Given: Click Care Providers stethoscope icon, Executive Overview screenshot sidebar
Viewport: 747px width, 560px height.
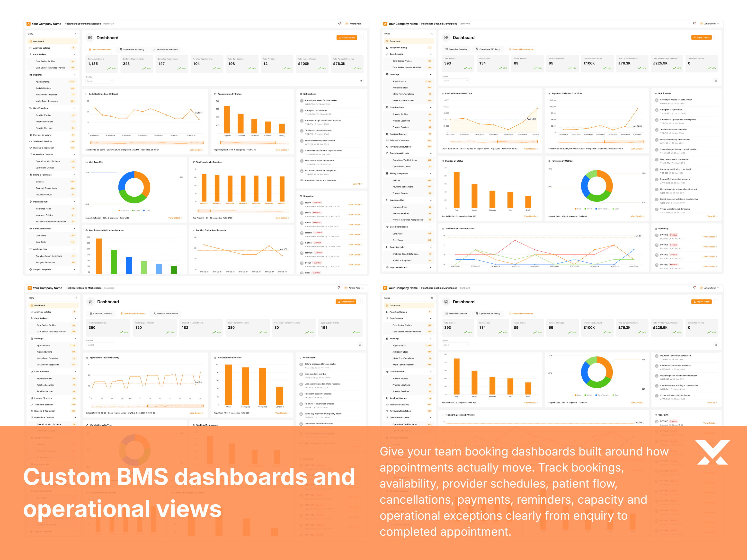Looking at the screenshot, I should click(x=31, y=108).
